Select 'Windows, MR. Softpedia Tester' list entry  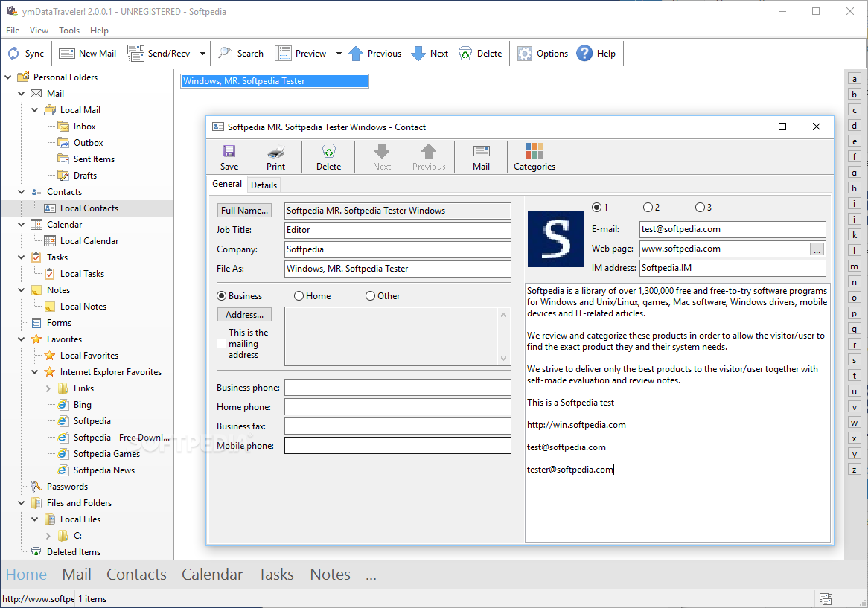click(x=275, y=81)
